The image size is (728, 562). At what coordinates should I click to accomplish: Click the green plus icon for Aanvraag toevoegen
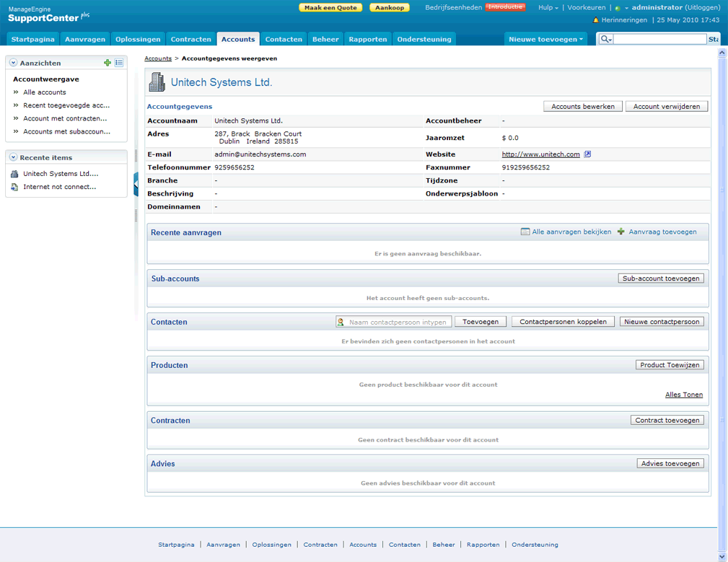[x=620, y=232]
